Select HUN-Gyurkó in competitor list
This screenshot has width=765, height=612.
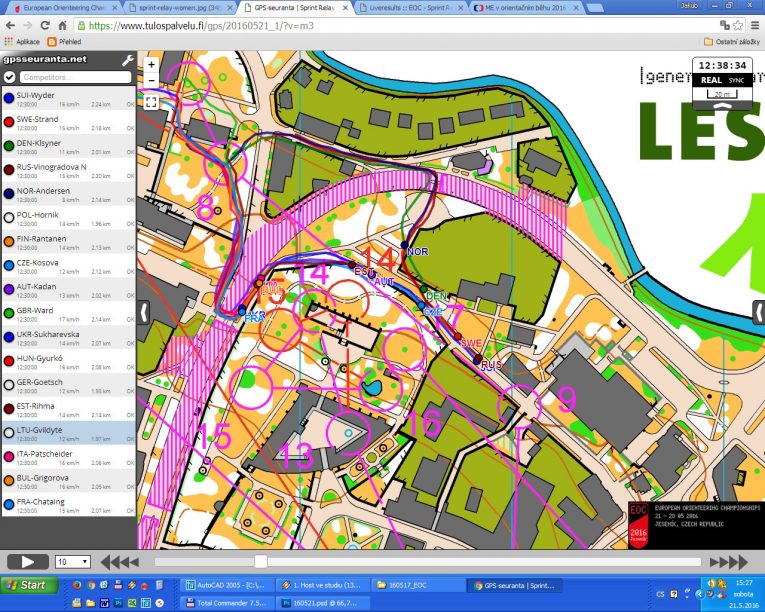pyautogui.click(x=69, y=362)
